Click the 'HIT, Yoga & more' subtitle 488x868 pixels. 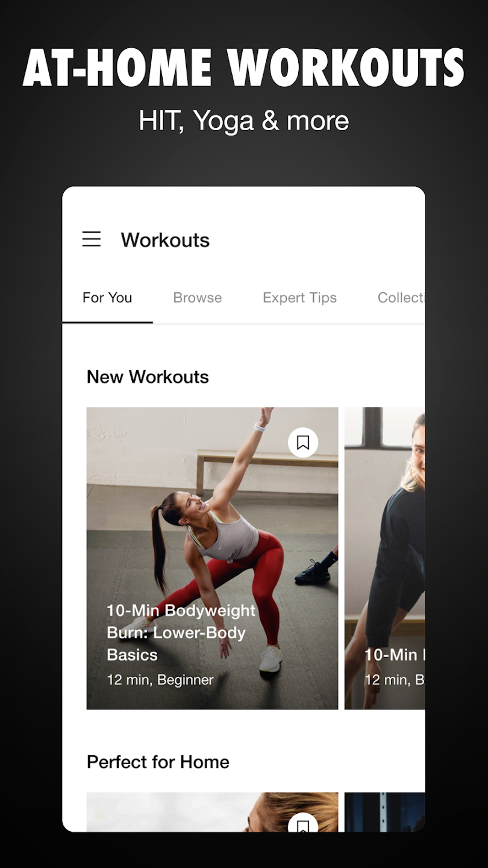[x=243, y=121]
